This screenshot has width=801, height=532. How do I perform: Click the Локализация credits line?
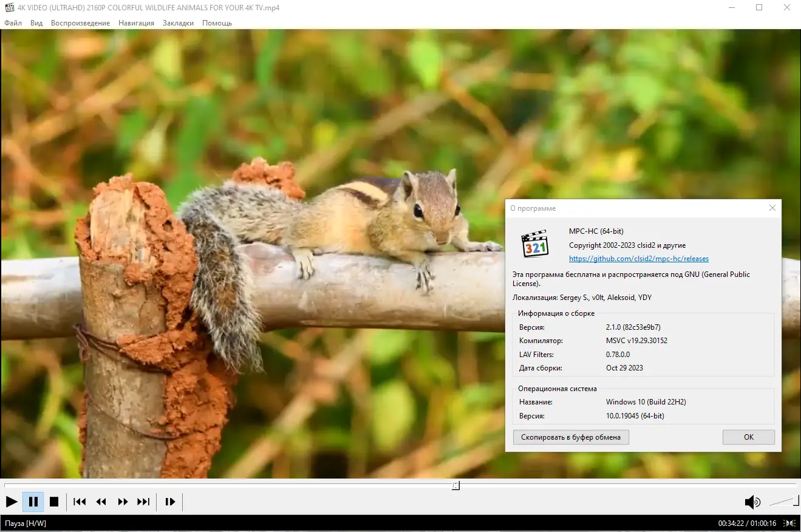coord(582,298)
